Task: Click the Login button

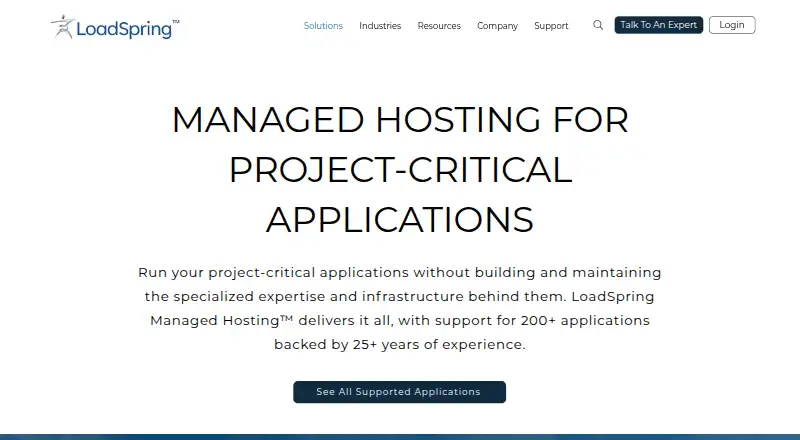Action: point(732,25)
